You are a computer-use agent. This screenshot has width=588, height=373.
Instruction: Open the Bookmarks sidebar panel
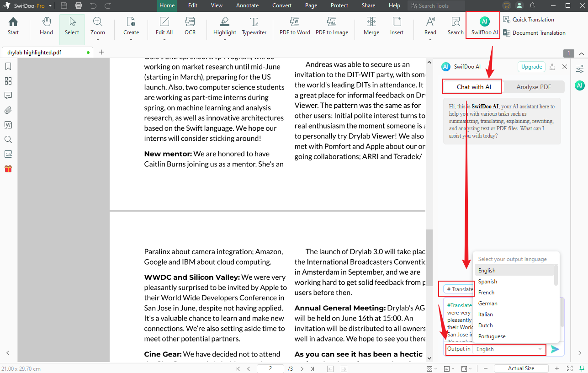(8, 66)
